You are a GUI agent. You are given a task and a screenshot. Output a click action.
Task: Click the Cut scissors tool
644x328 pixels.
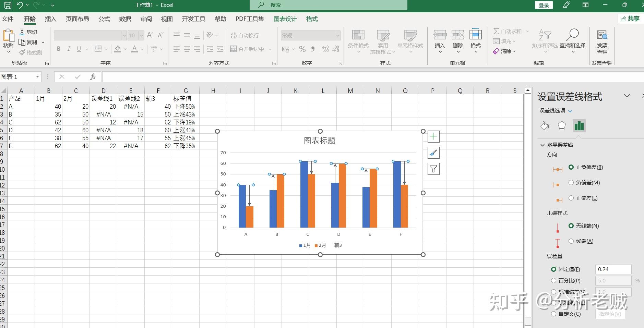(28, 32)
